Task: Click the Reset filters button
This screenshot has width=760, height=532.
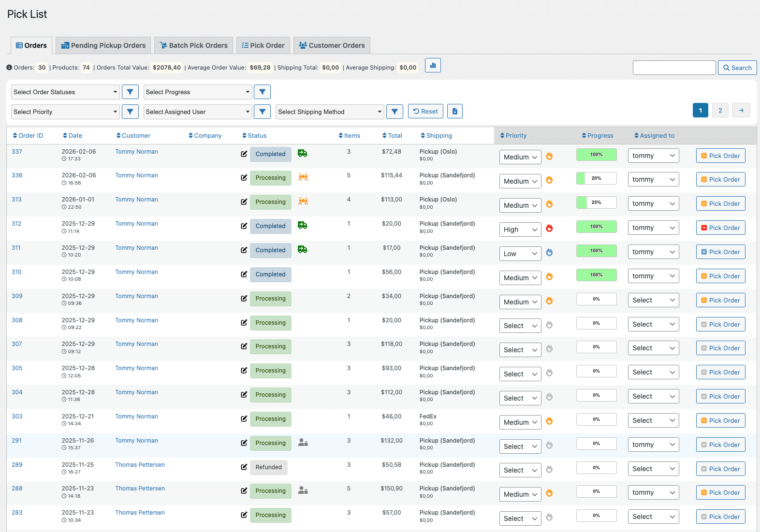Action: tap(425, 112)
